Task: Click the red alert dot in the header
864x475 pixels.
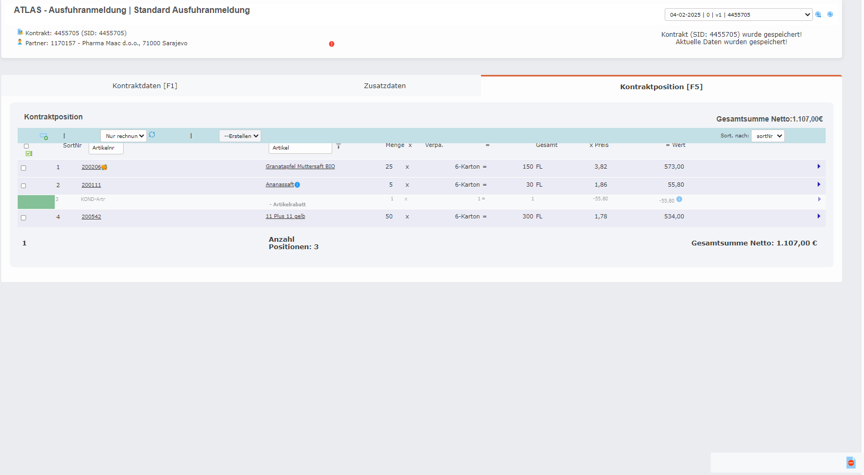Action: 332,44
